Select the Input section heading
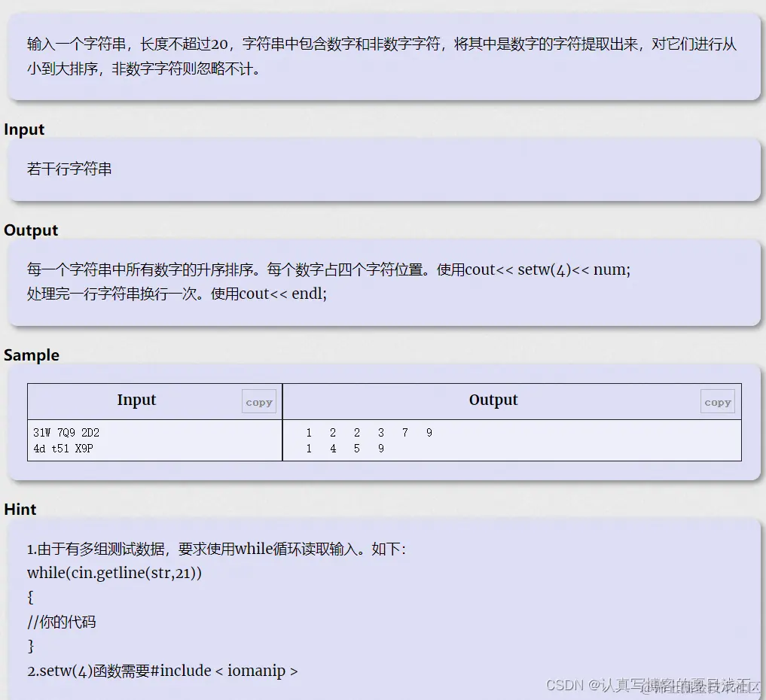Viewport: 766px width, 700px height. [x=23, y=129]
